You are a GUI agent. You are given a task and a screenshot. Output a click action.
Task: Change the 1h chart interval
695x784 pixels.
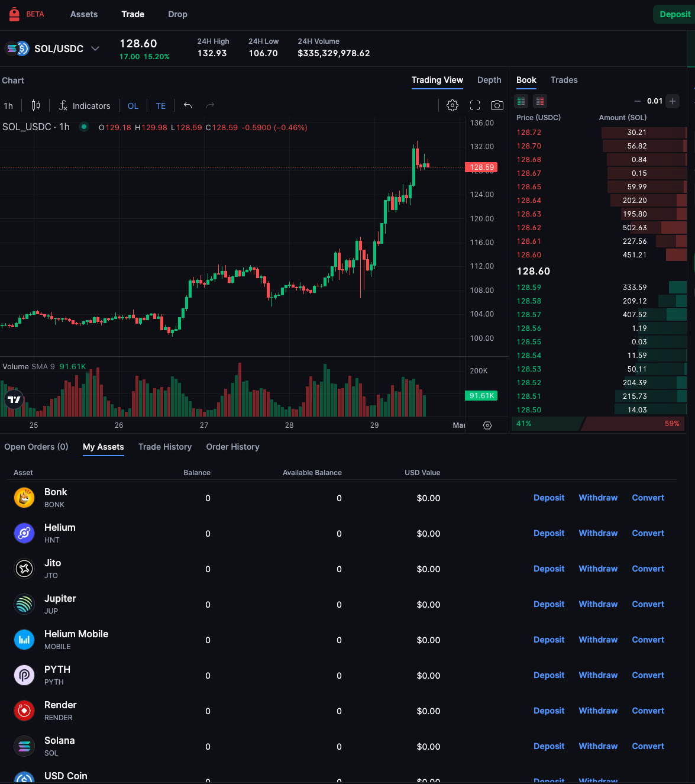pos(8,106)
